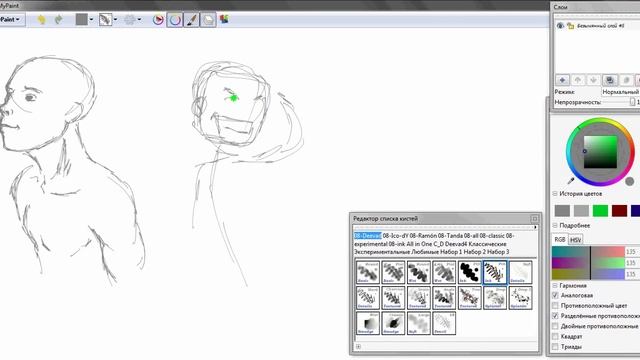The image size is (640, 360).
Task: Click the yellow undo arrow
Action: [x=41, y=19]
